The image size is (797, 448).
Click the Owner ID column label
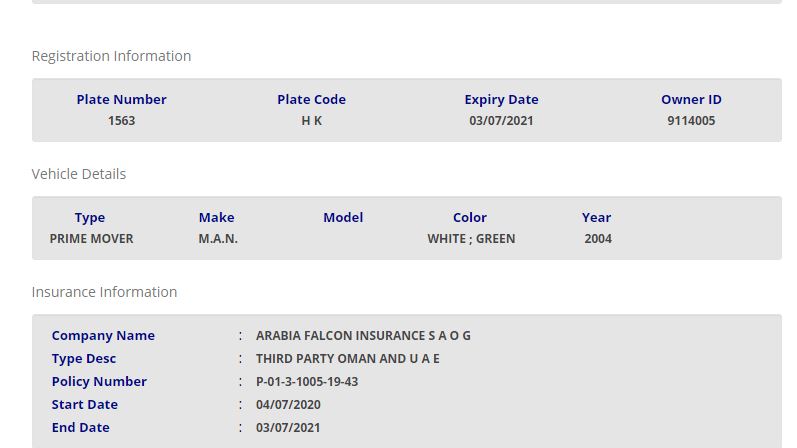point(691,99)
